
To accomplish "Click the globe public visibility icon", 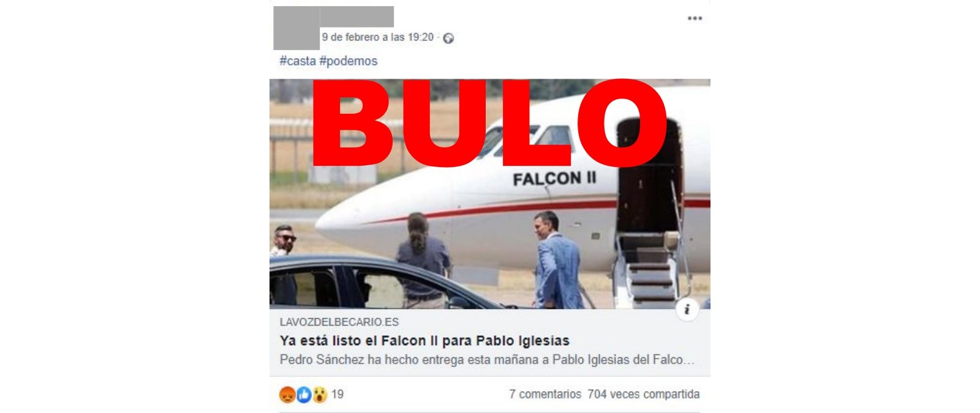I will (448, 38).
